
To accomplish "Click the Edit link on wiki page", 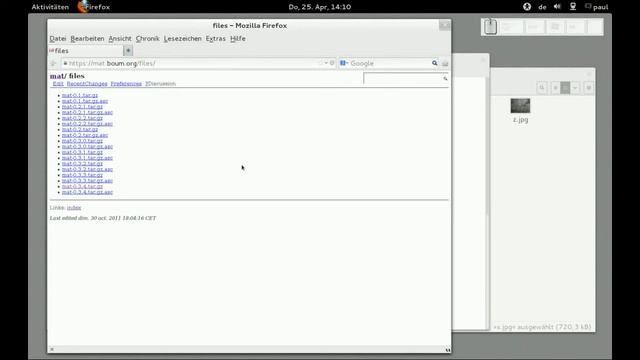I will [x=58, y=84].
